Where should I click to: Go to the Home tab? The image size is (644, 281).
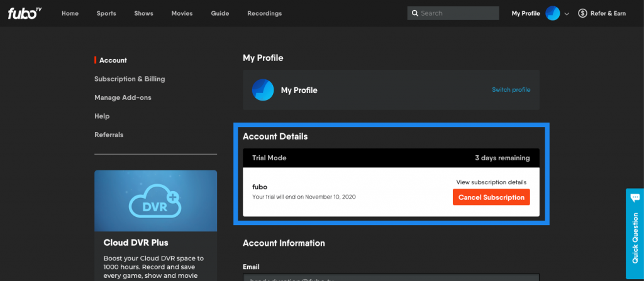pyautogui.click(x=70, y=13)
